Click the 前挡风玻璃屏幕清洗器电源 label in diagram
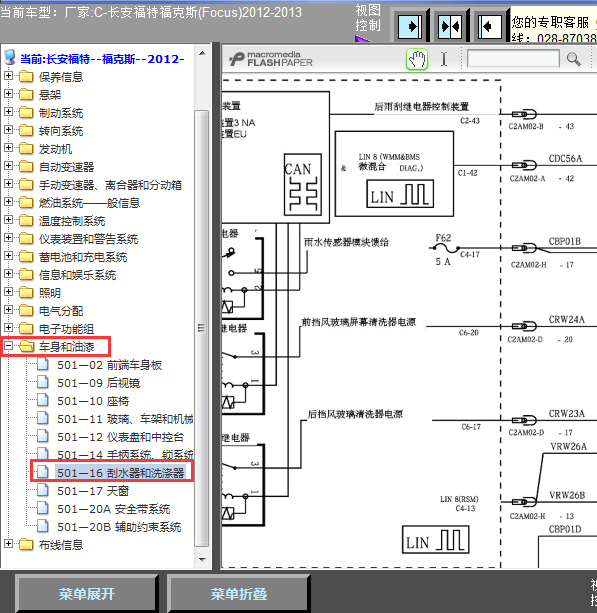Screen dimensions: 597x613 click(359, 322)
